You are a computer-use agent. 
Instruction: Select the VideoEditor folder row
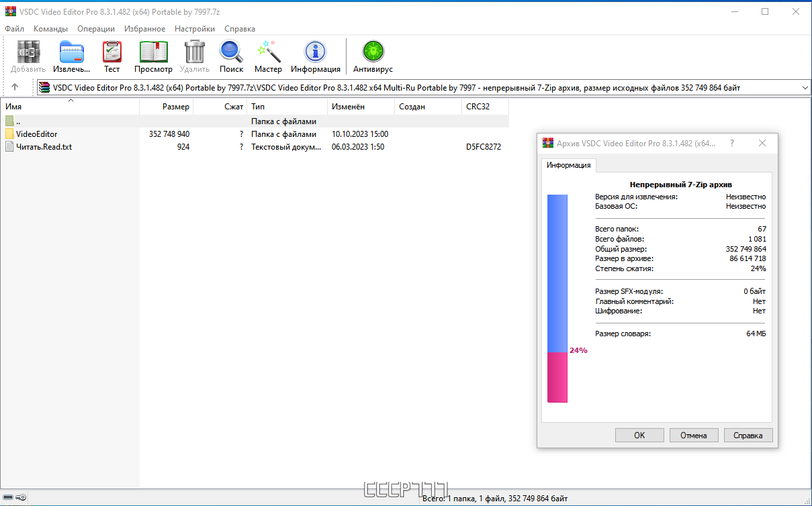[x=255, y=134]
